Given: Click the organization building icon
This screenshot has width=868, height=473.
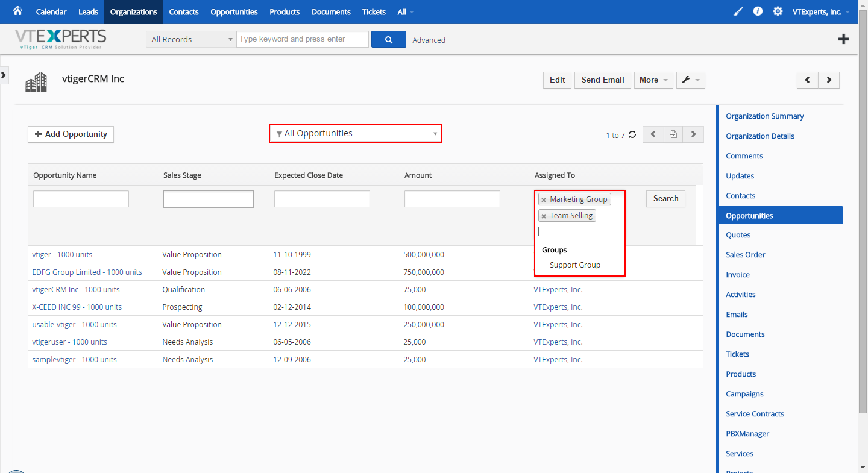Looking at the screenshot, I should [36, 82].
